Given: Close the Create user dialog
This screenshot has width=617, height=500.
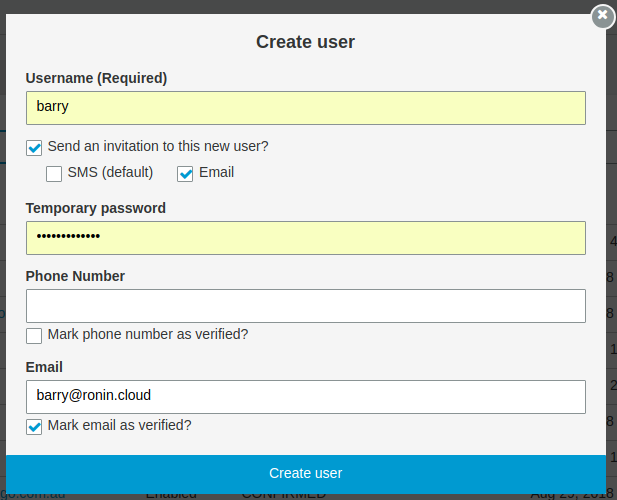Looking at the screenshot, I should 603,16.
